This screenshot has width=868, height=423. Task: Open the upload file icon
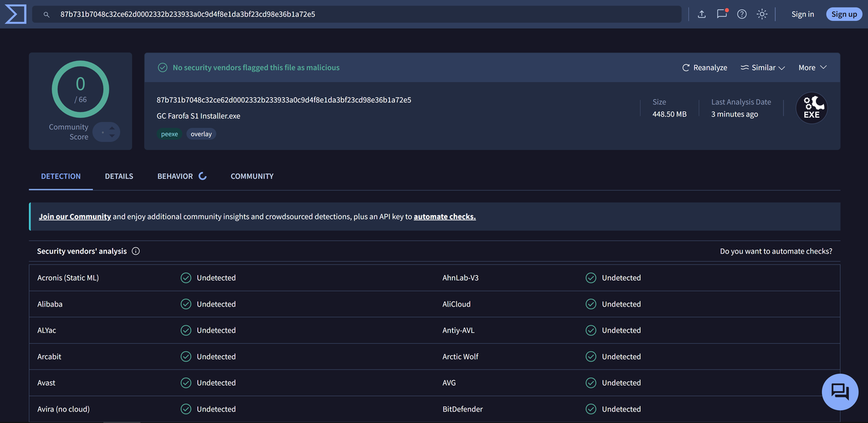[702, 14]
